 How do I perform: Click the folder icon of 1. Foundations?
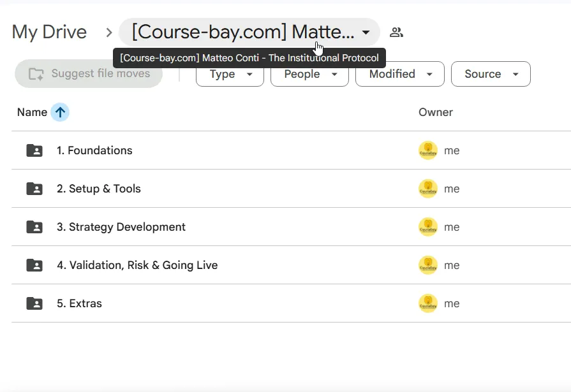34,150
